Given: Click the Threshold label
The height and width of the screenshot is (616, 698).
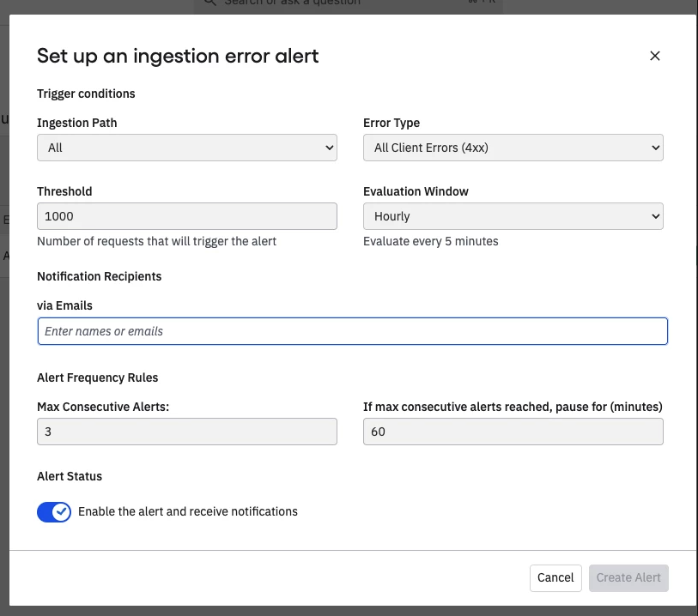Looking at the screenshot, I should tap(64, 191).
